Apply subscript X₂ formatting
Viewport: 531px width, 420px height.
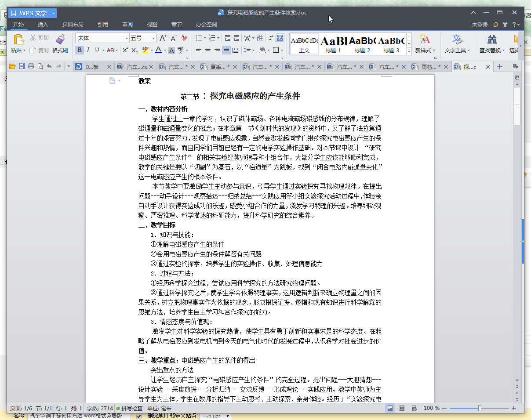click(135, 50)
